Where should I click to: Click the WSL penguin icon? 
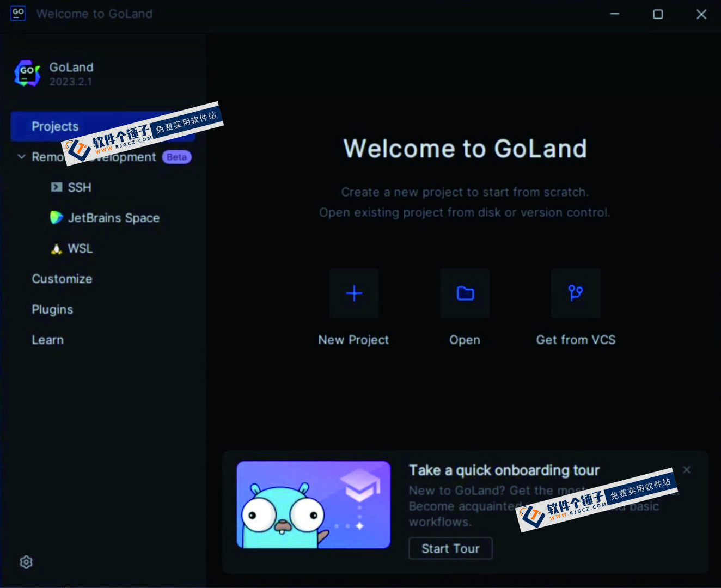57,249
